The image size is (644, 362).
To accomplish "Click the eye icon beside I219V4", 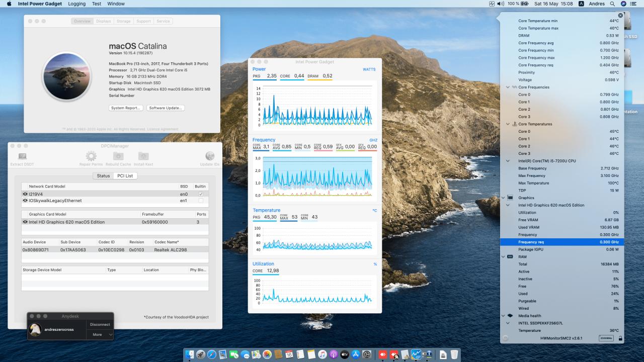I will click(25, 194).
